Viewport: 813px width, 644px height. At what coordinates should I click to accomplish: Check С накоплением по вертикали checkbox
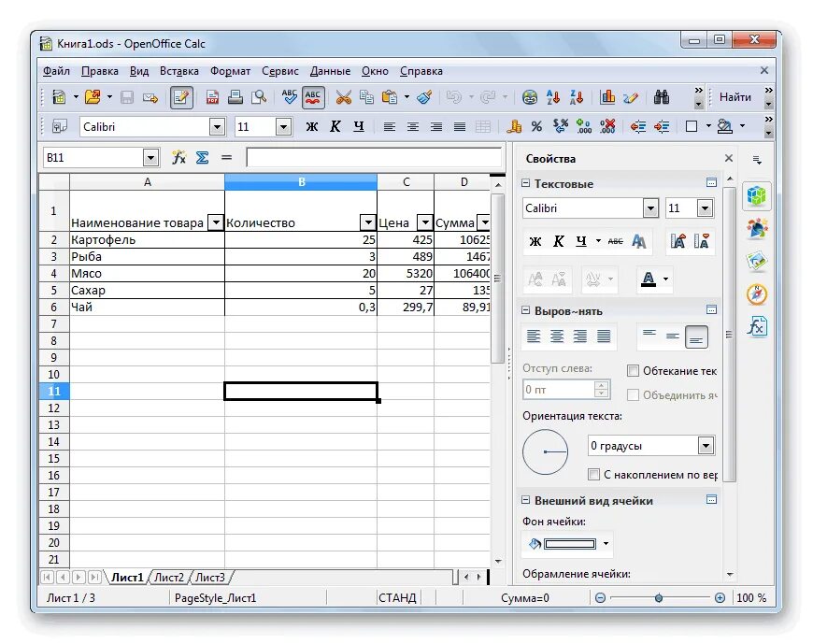[593, 474]
